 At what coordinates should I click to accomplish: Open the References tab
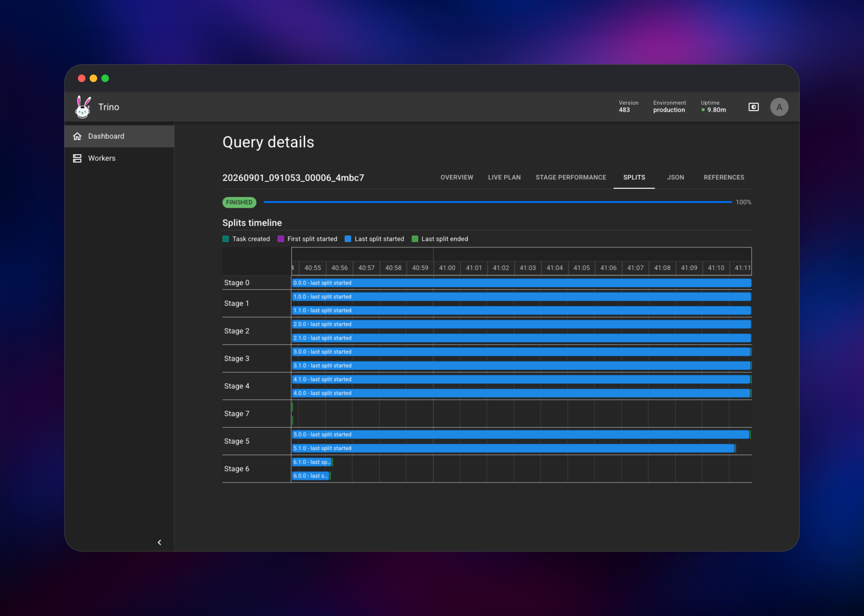click(x=724, y=177)
